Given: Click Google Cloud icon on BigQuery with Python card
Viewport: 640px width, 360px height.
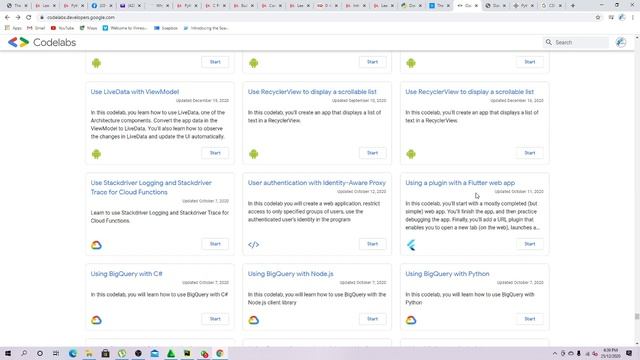Looking at the screenshot, I should (x=411, y=320).
